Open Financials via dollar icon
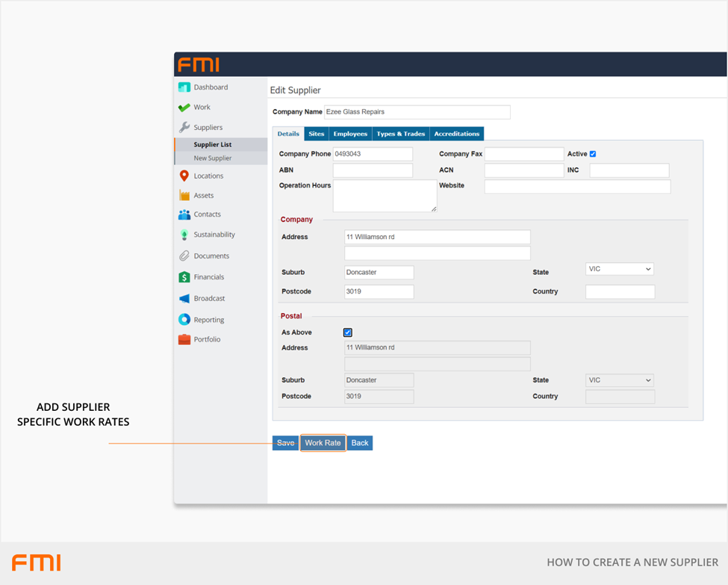The image size is (728, 585). tap(184, 277)
